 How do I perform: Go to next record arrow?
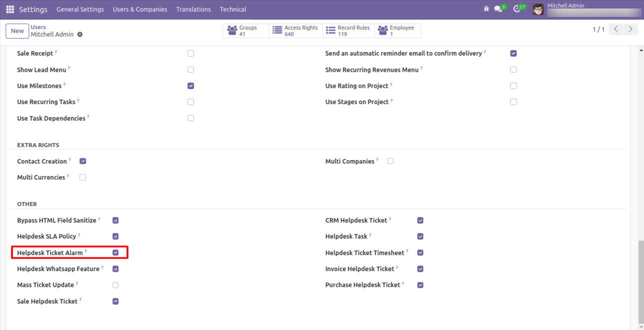tap(632, 29)
